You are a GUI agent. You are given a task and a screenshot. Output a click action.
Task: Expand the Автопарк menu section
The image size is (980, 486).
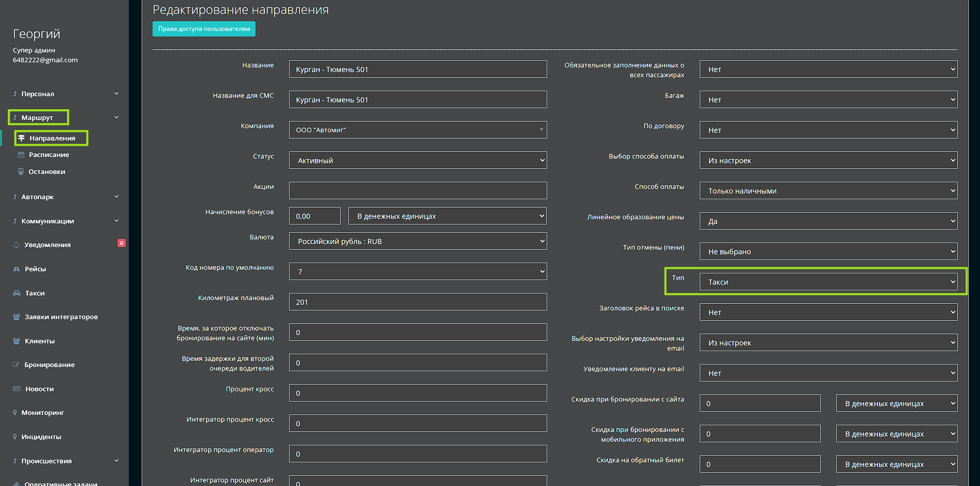pos(65,197)
